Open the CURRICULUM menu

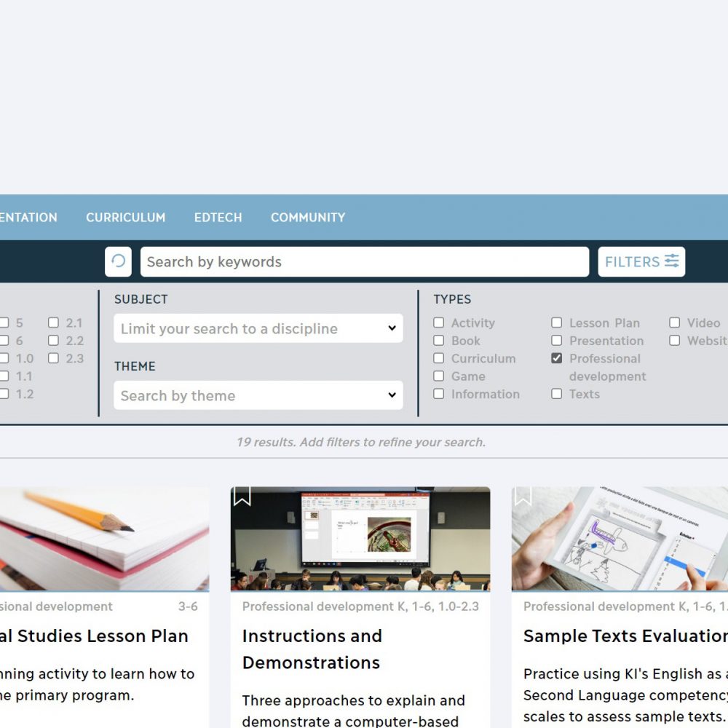(125, 217)
